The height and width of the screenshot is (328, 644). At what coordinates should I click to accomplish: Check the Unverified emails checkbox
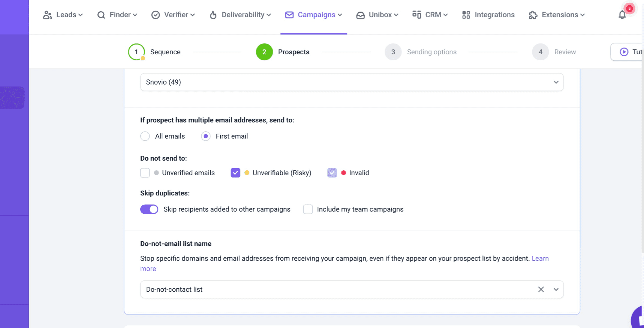pos(145,173)
